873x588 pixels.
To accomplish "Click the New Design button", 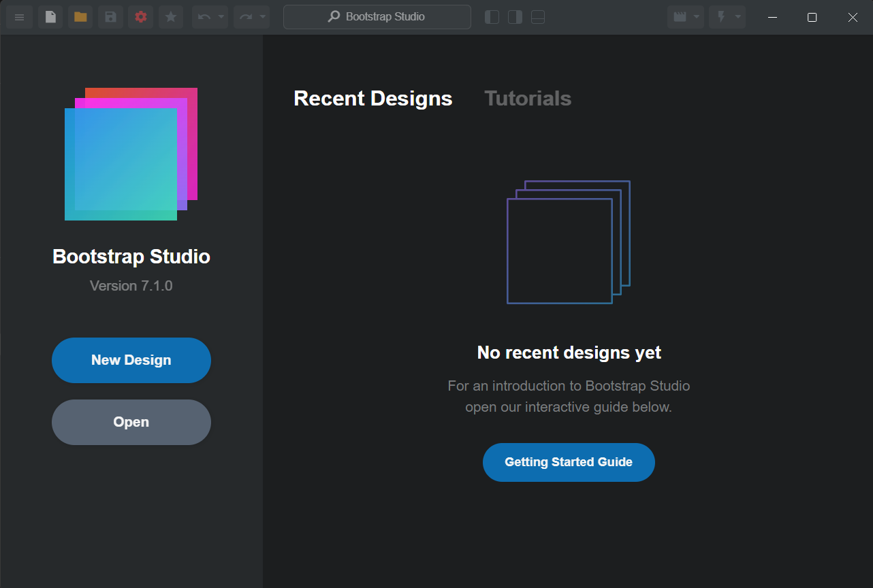I will pyautogui.click(x=131, y=360).
